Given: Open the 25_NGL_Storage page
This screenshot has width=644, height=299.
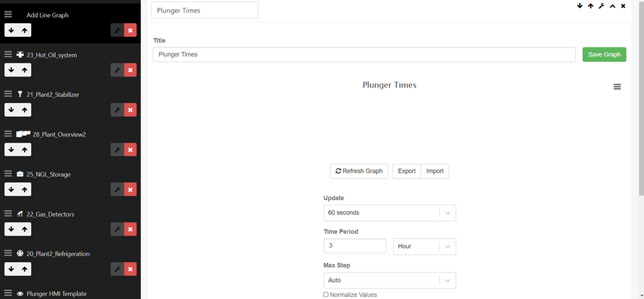Looking at the screenshot, I should pos(48,174).
